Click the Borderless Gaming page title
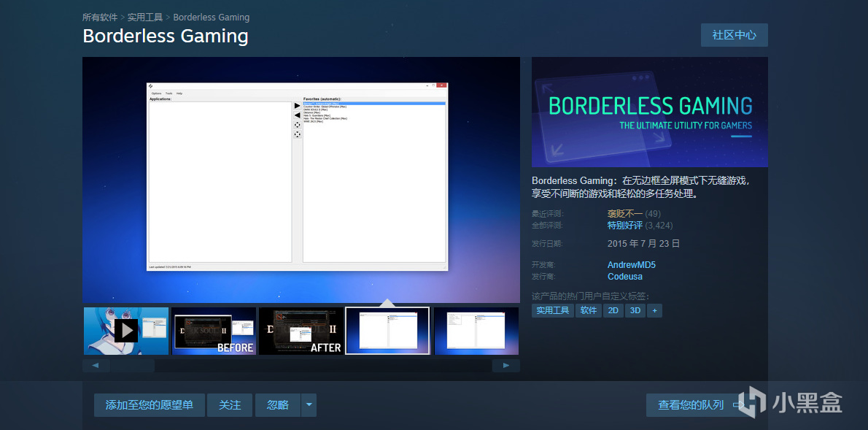This screenshot has height=430, width=868. (x=166, y=36)
